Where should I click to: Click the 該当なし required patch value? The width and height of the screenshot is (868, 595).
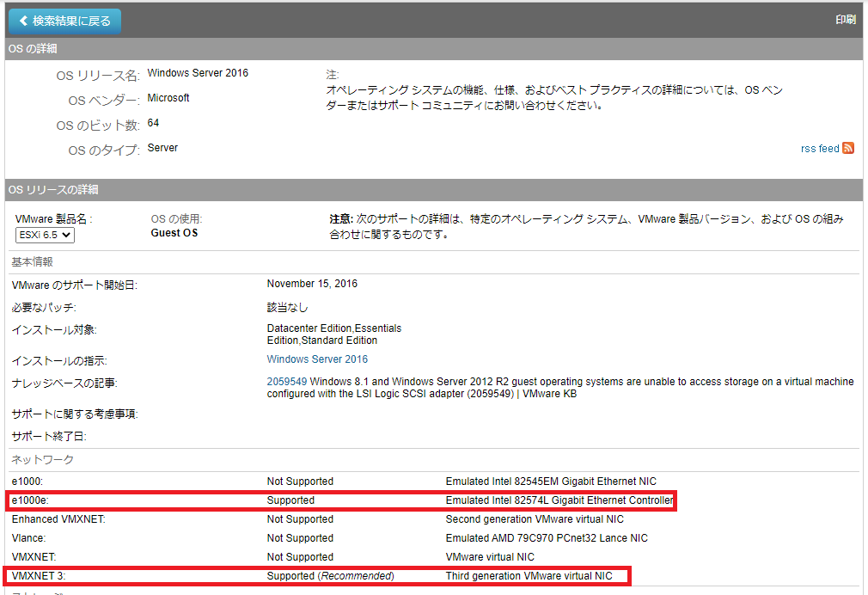click(287, 308)
